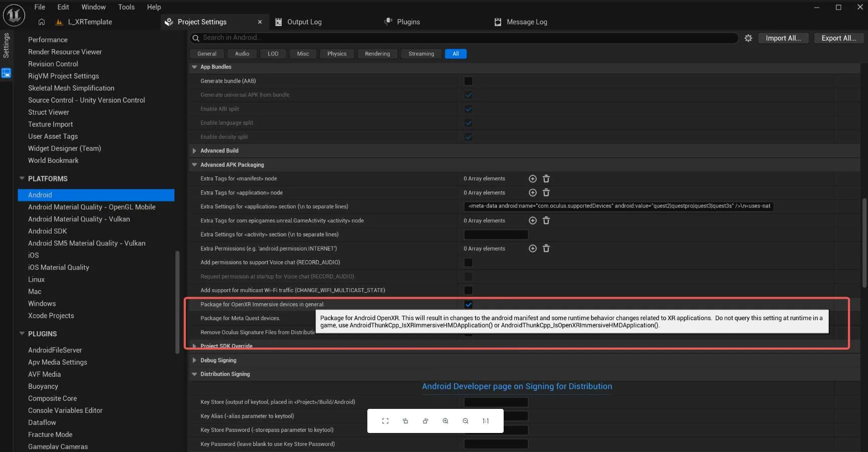The width and height of the screenshot is (868, 452).
Task: Expand the Debug Signing section
Action: click(194, 360)
